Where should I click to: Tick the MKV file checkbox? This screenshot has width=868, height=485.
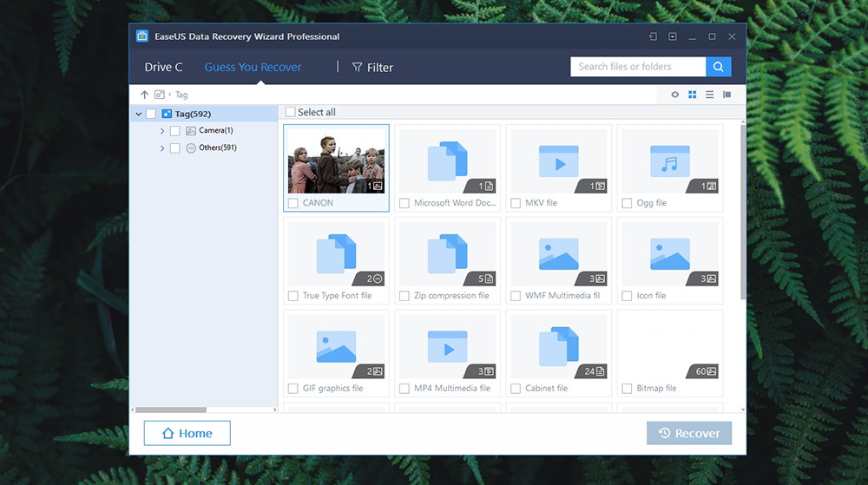(x=516, y=203)
